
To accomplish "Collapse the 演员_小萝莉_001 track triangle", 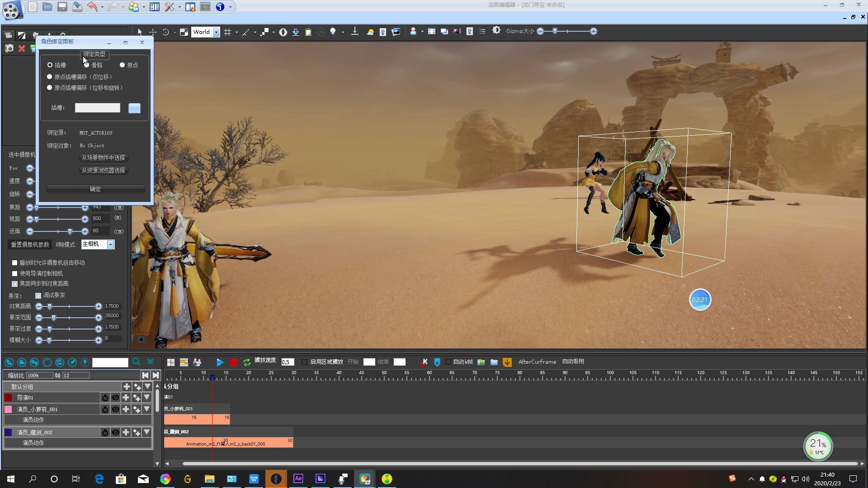I will click(x=147, y=409).
